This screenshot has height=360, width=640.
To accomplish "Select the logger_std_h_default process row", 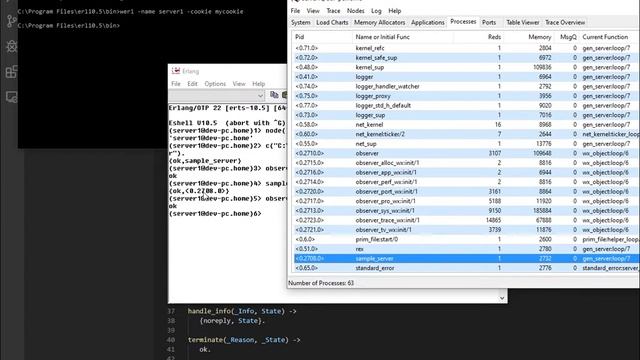I will (466, 105).
